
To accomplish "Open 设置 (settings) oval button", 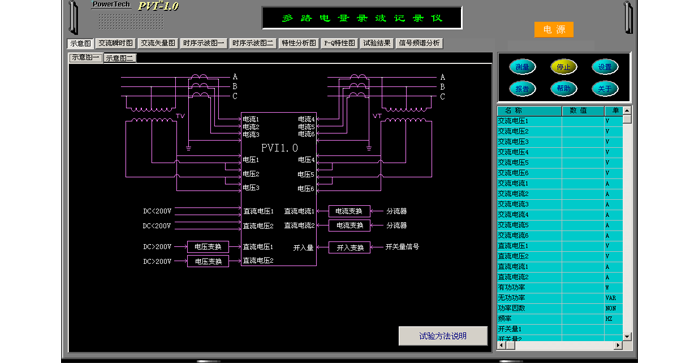I will pos(605,67).
